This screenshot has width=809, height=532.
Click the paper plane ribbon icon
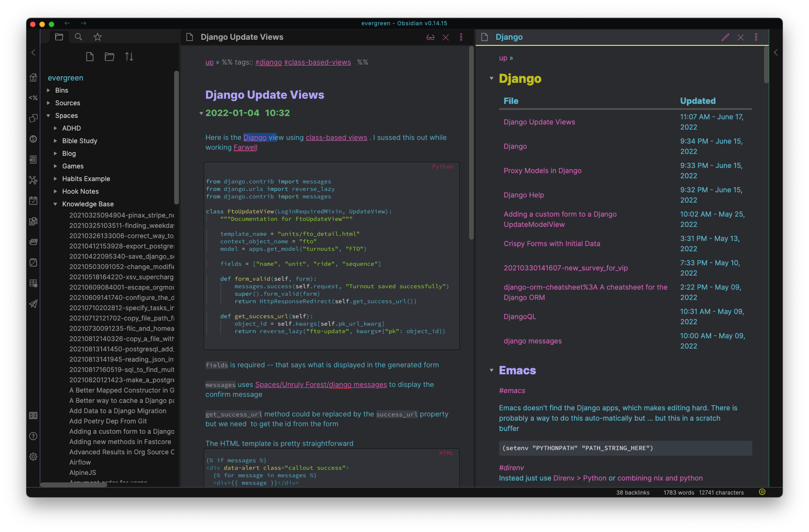(33, 304)
